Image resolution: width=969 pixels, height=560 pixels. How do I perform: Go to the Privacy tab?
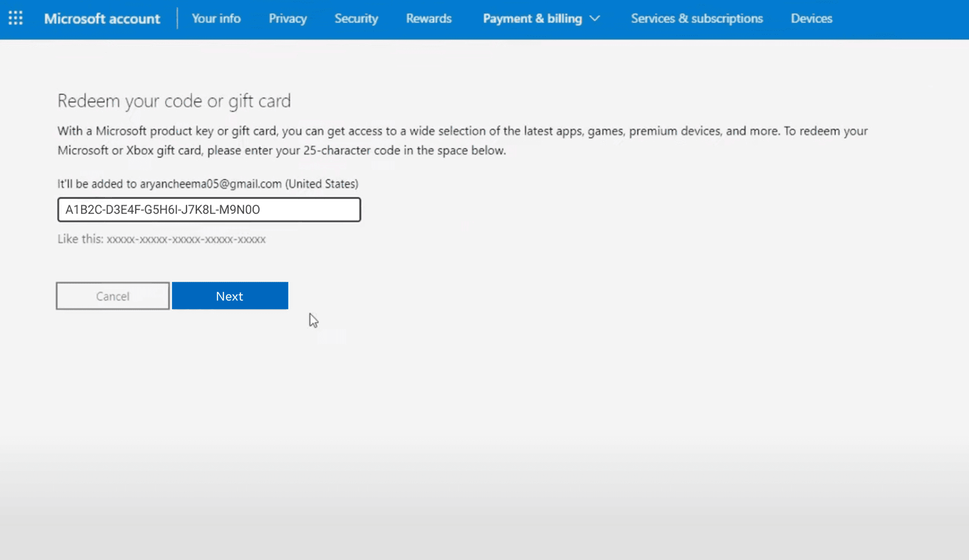point(288,18)
